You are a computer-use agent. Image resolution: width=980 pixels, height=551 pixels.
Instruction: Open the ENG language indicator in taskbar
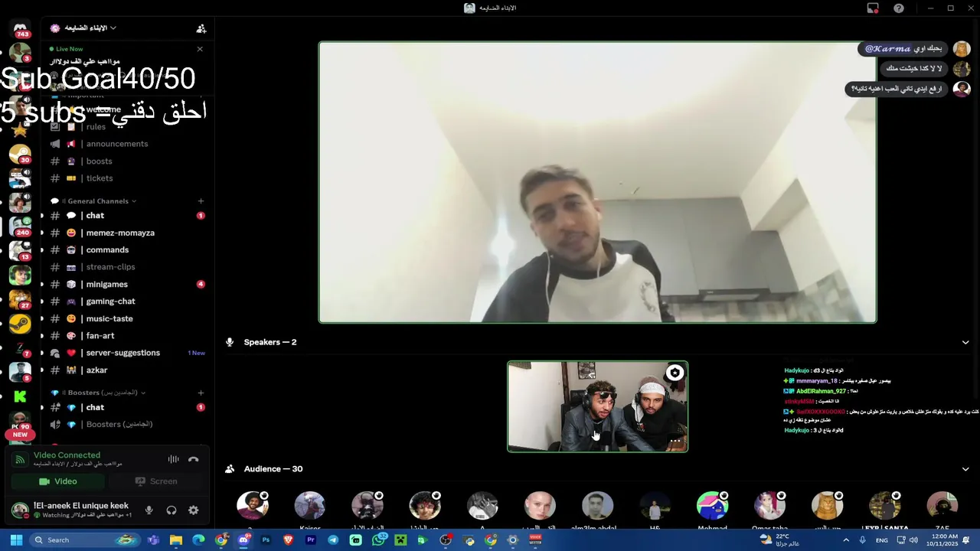point(882,540)
